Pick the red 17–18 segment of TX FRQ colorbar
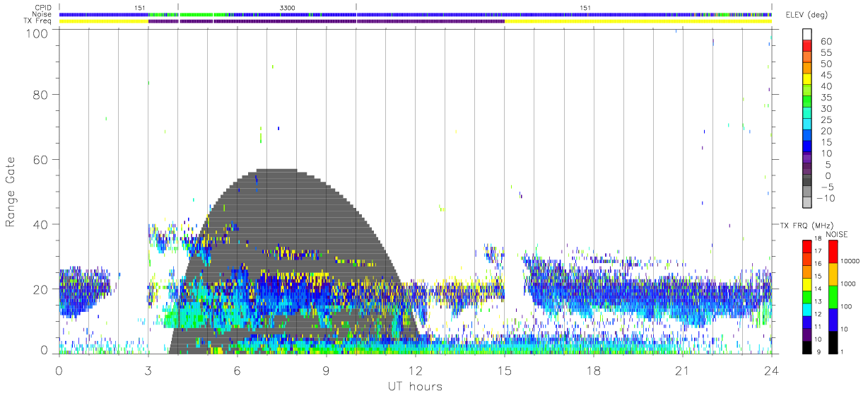The height and width of the screenshot is (401, 868). click(807, 245)
